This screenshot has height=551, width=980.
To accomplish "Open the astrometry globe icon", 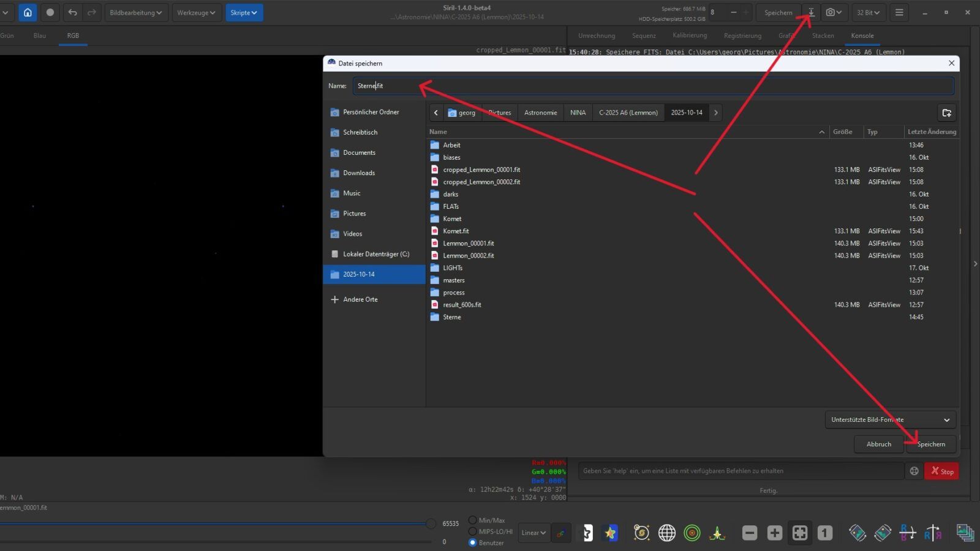I will (x=666, y=533).
